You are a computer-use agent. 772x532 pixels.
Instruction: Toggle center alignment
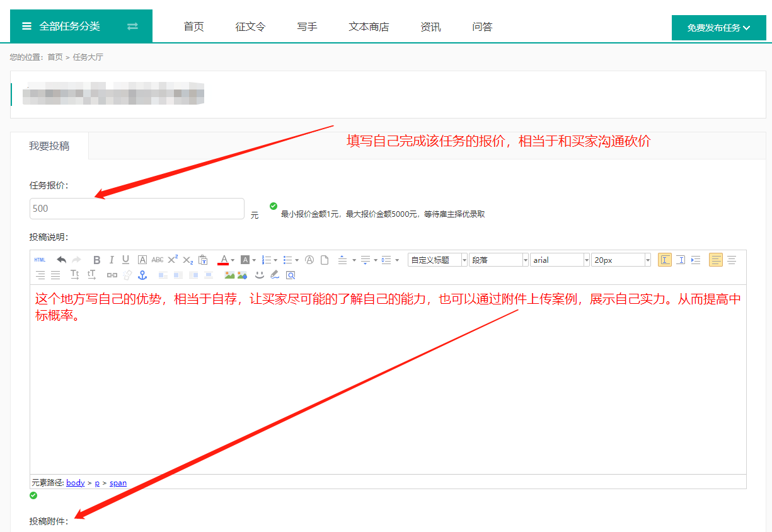coord(732,260)
